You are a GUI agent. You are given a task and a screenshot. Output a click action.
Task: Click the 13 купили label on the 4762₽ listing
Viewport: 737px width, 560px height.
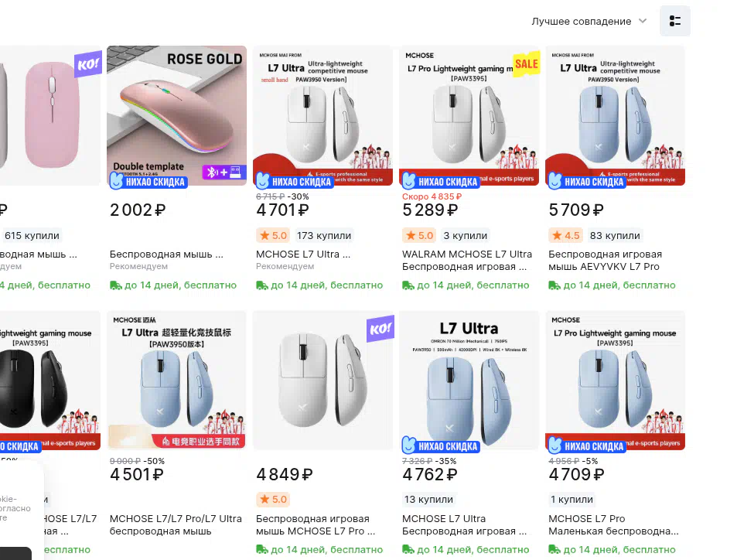[x=428, y=500]
